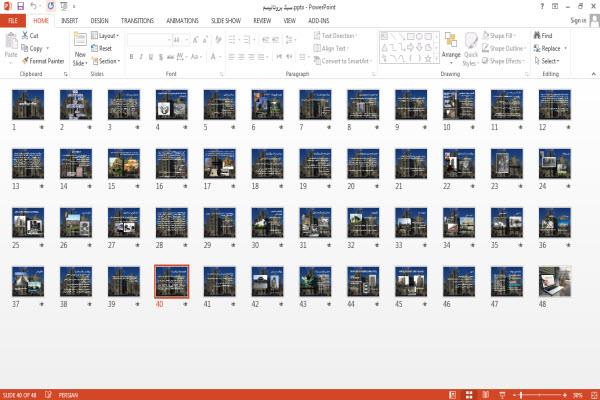Start slideshow from beginning via Quick Access icon

[x=64, y=6]
